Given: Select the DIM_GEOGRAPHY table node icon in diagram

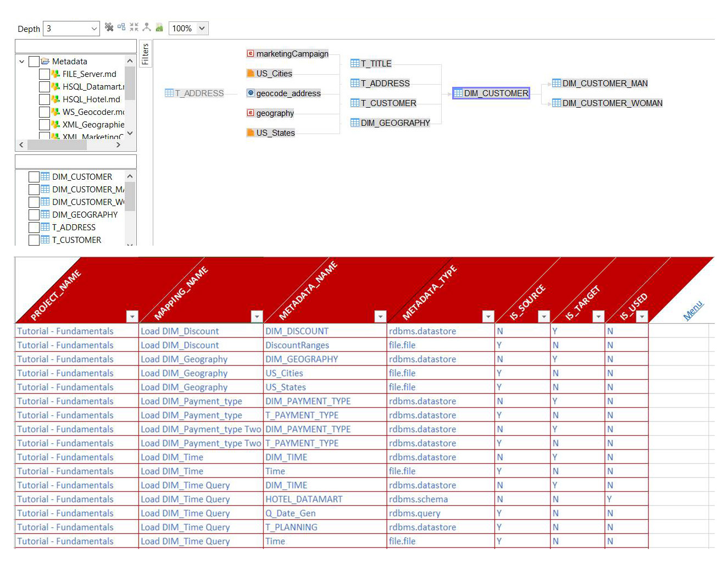Looking at the screenshot, I should pyautogui.click(x=355, y=123).
